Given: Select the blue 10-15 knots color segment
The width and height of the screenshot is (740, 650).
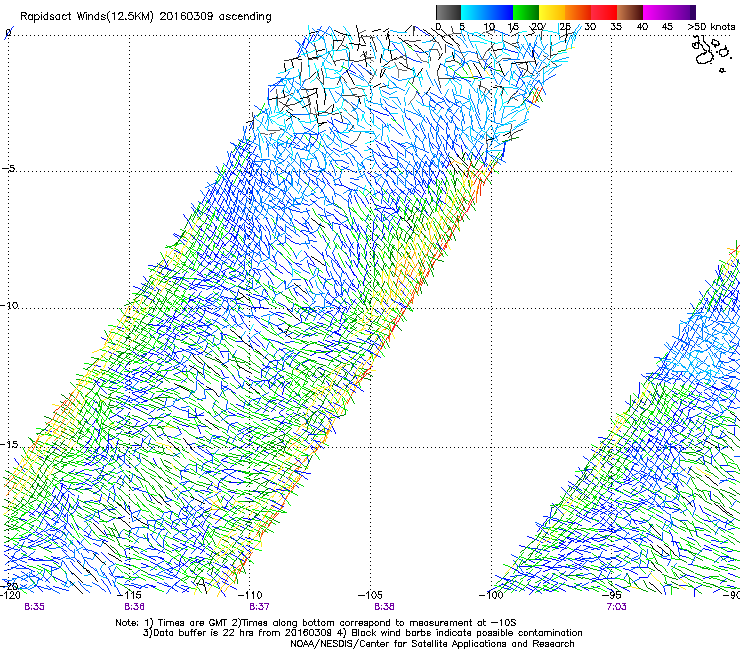Looking at the screenshot, I should 500,12.
